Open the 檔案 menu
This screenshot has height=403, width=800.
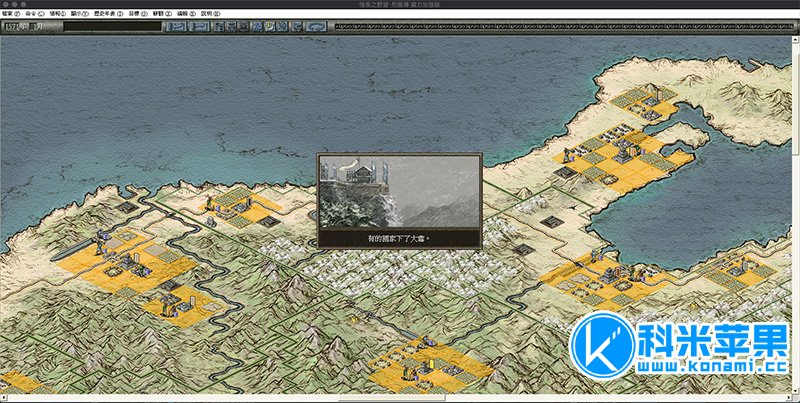[x=11, y=13]
